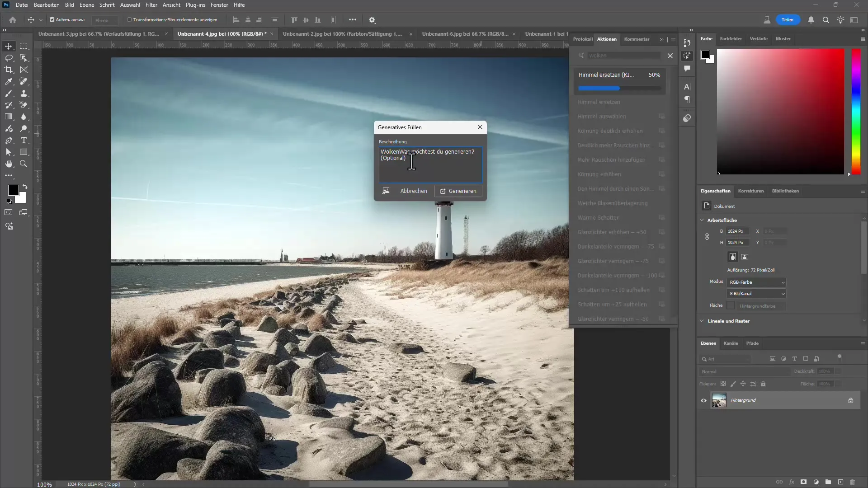Screen dimensions: 868x488
Task: Select the Gradient tool
Action: tap(9, 117)
